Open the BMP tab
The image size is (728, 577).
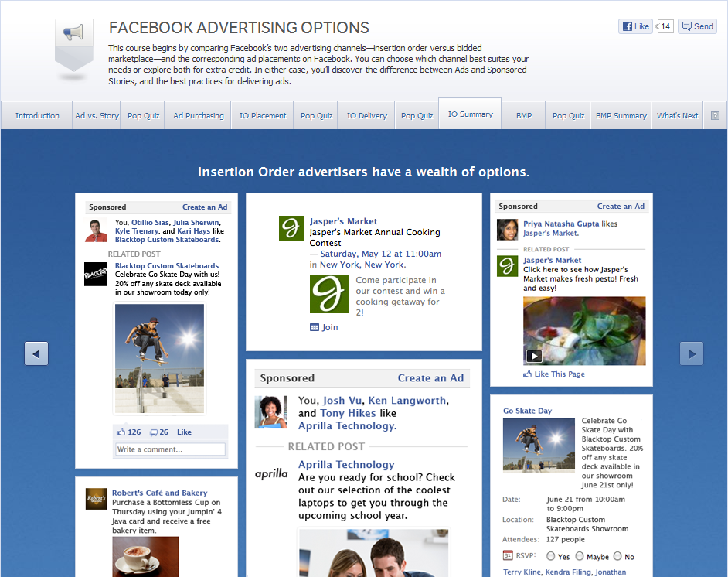click(524, 115)
